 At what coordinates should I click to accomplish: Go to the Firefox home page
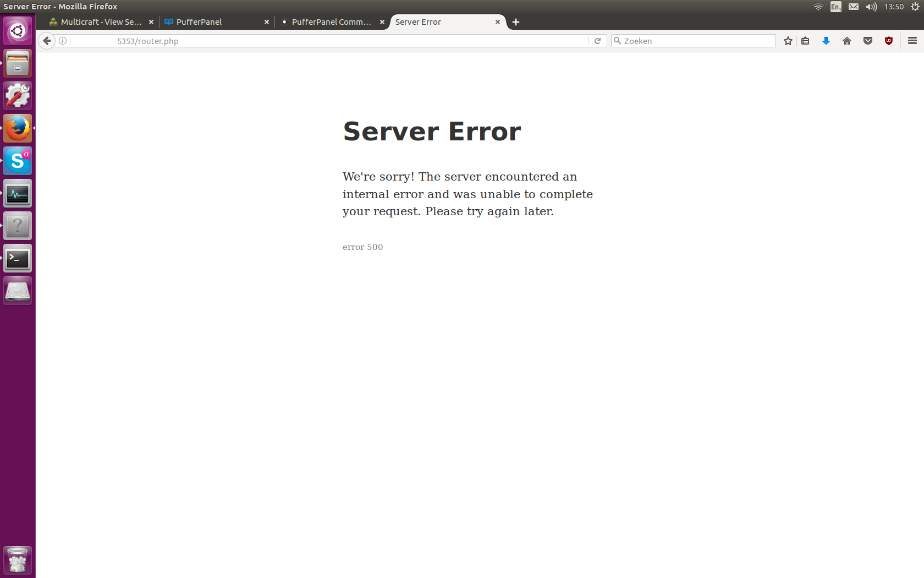[847, 41]
